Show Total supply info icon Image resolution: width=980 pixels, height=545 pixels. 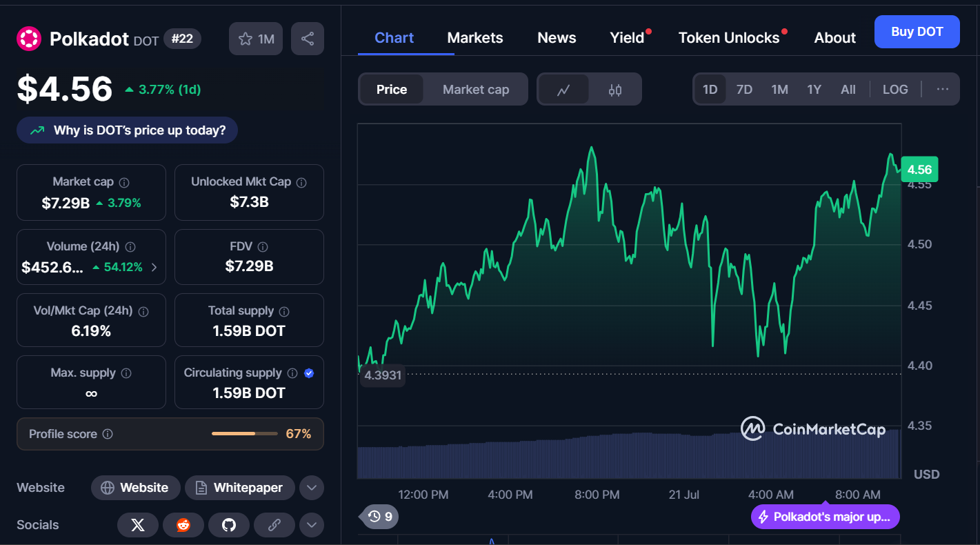pos(284,311)
